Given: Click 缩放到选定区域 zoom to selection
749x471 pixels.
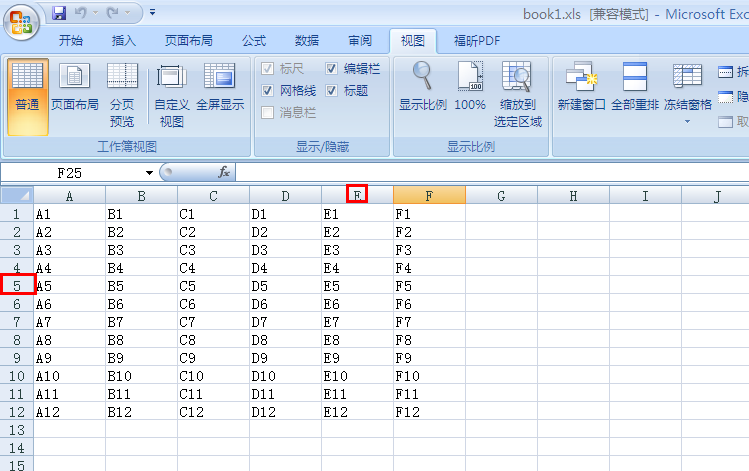Looking at the screenshot, I should tap(517, 96).
